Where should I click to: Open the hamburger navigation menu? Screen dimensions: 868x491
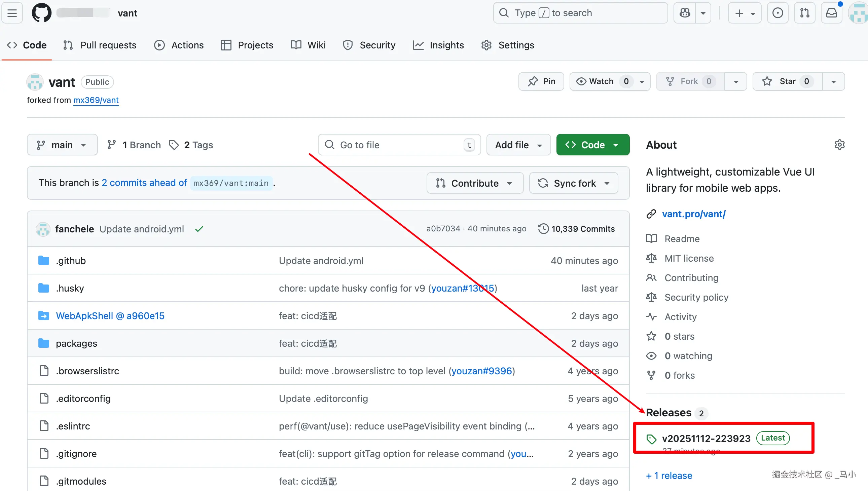(12, 13)
